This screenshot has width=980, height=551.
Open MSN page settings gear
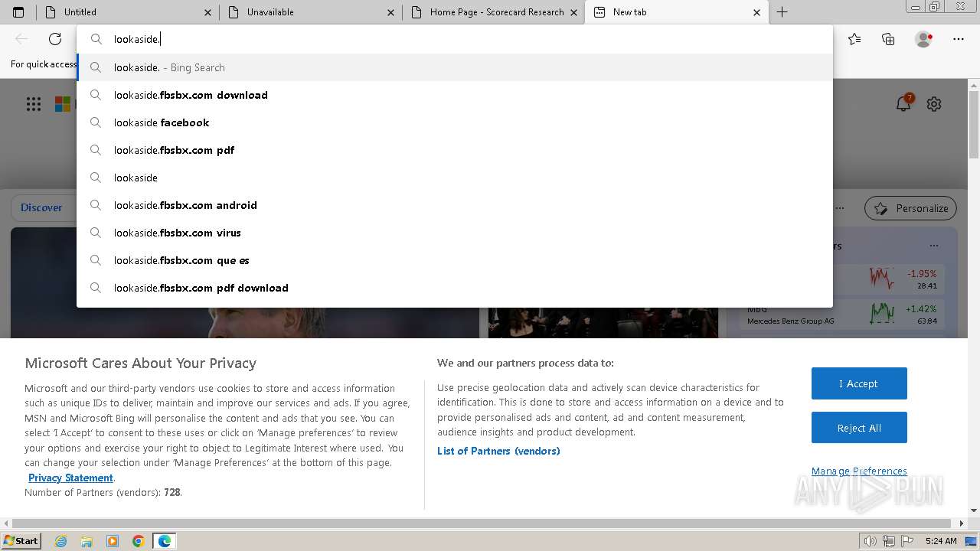[934, 104]
